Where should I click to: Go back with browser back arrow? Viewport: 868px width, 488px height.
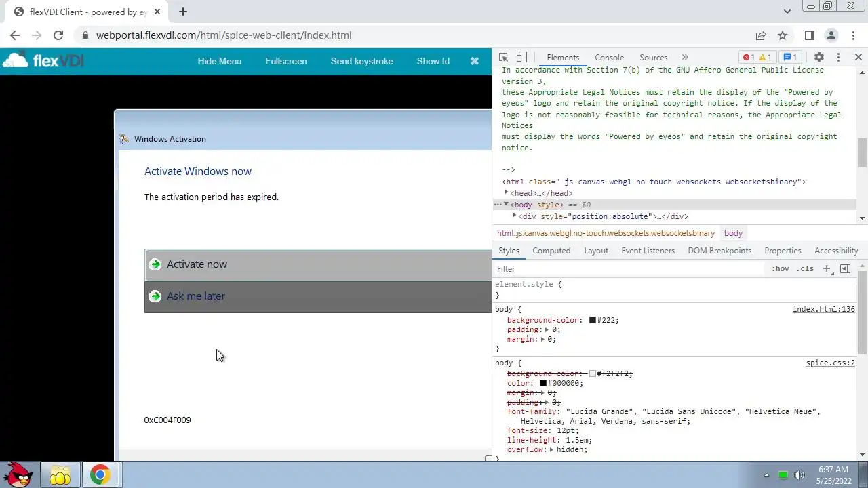coord(15,35)
